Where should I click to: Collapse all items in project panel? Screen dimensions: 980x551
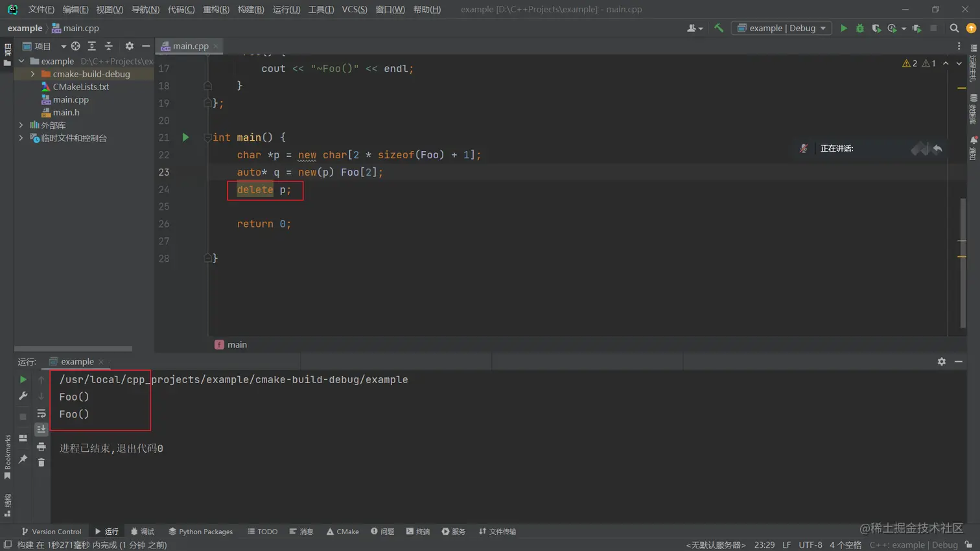[x=109, y=46]
